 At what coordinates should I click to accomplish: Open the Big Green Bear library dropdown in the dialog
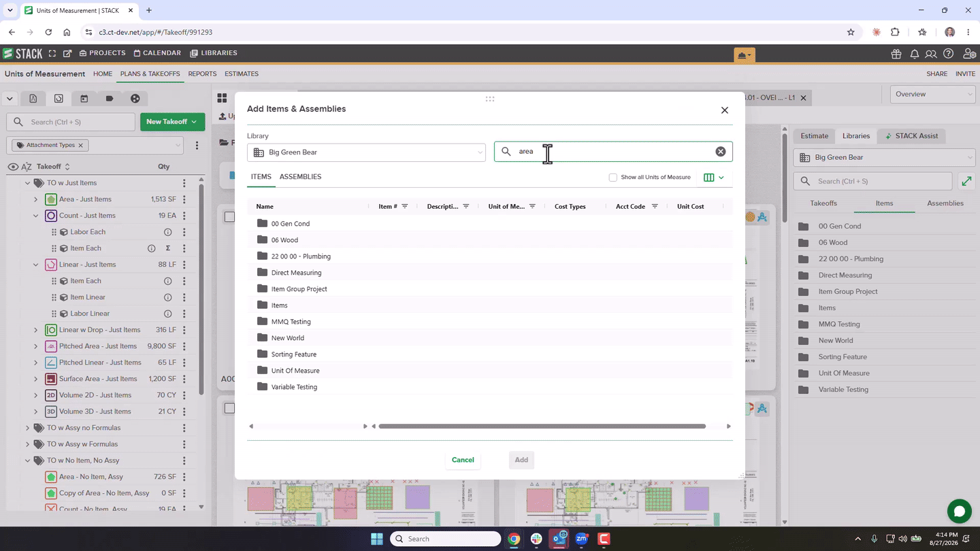tap(366, 152)
